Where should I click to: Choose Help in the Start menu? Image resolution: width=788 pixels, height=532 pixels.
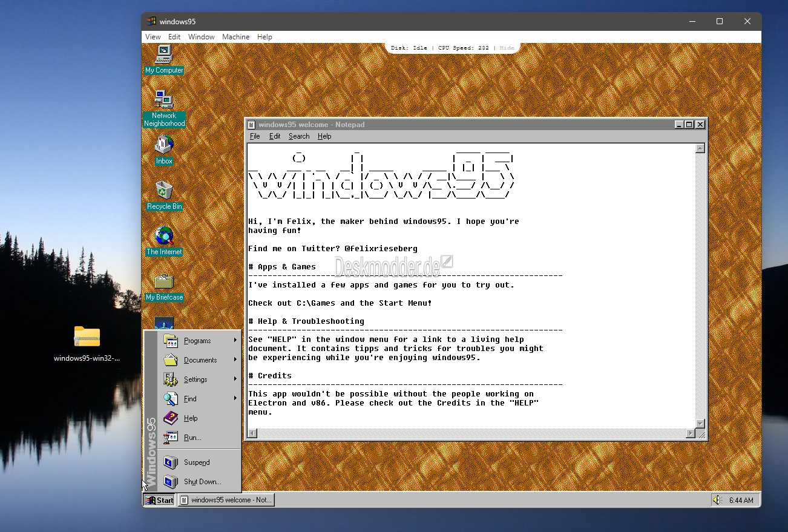[x=200, y=418]
